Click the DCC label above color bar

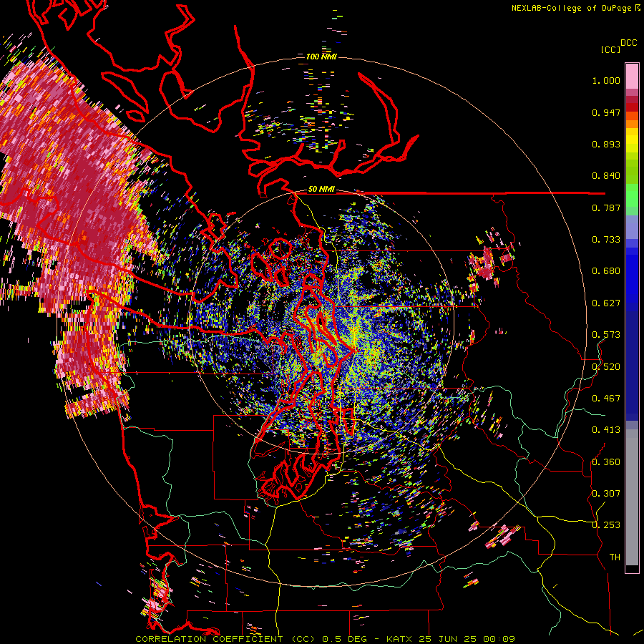click(628, 43)
